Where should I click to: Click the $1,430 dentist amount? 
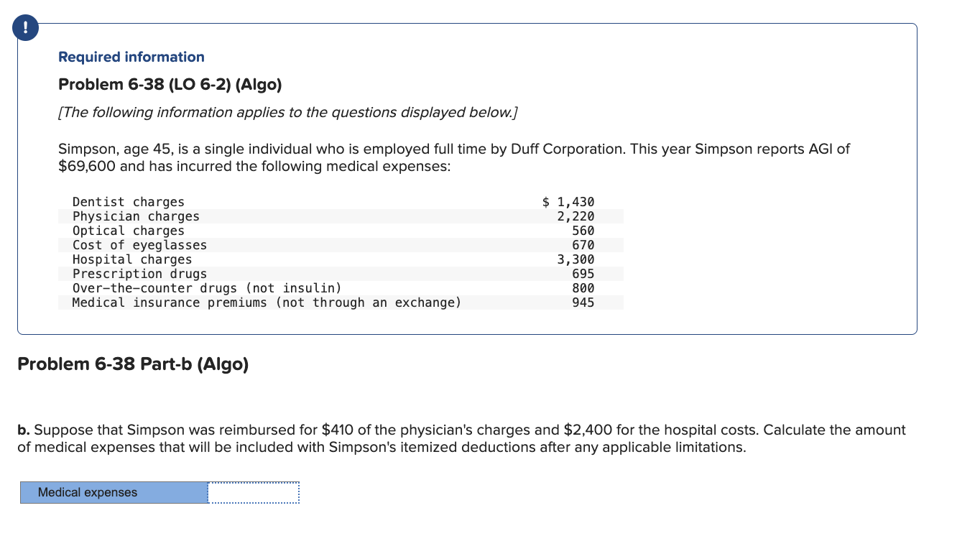pos(568,202)
